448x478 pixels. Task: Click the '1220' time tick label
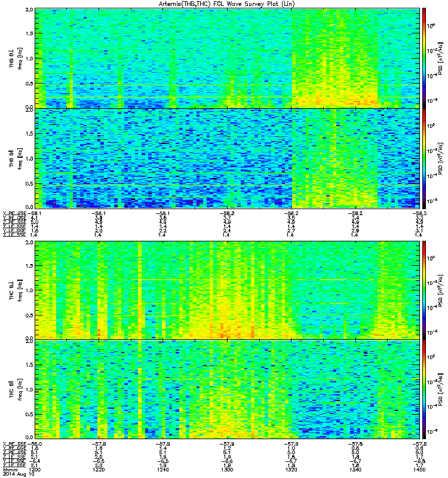tap(99, 470)
